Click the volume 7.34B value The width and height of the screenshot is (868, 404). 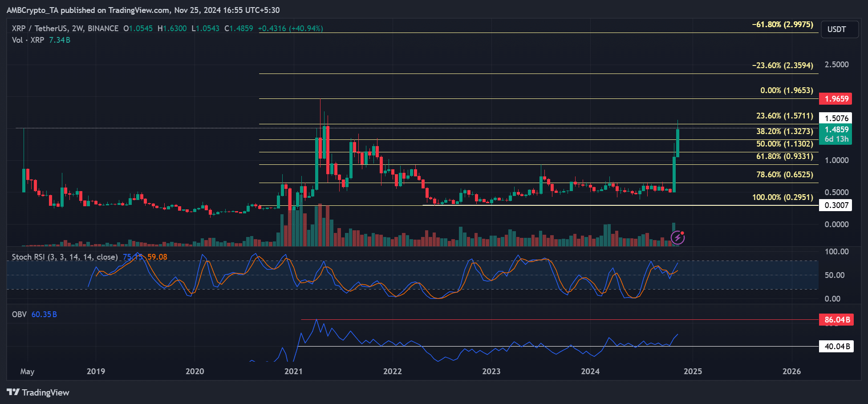pos(60,40)
